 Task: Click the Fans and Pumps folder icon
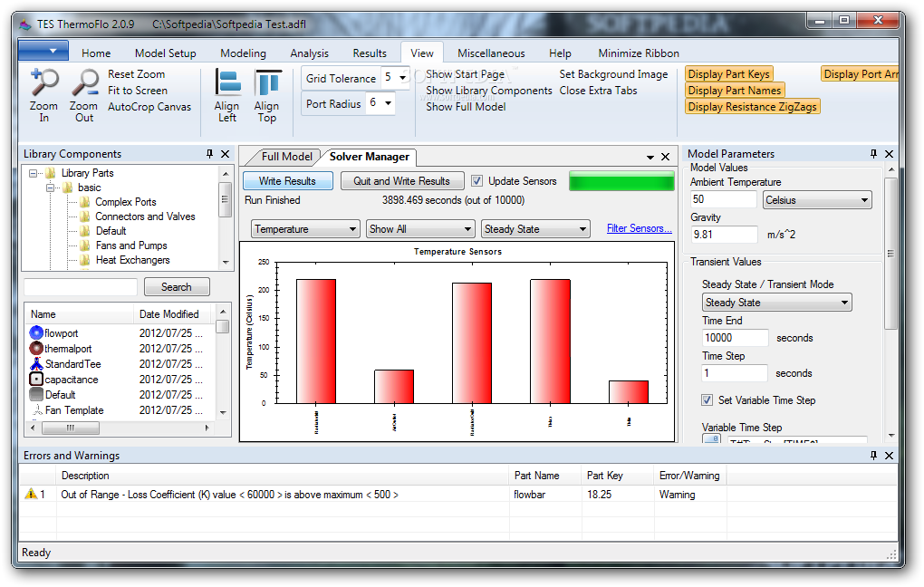click(x=85, y=245)
